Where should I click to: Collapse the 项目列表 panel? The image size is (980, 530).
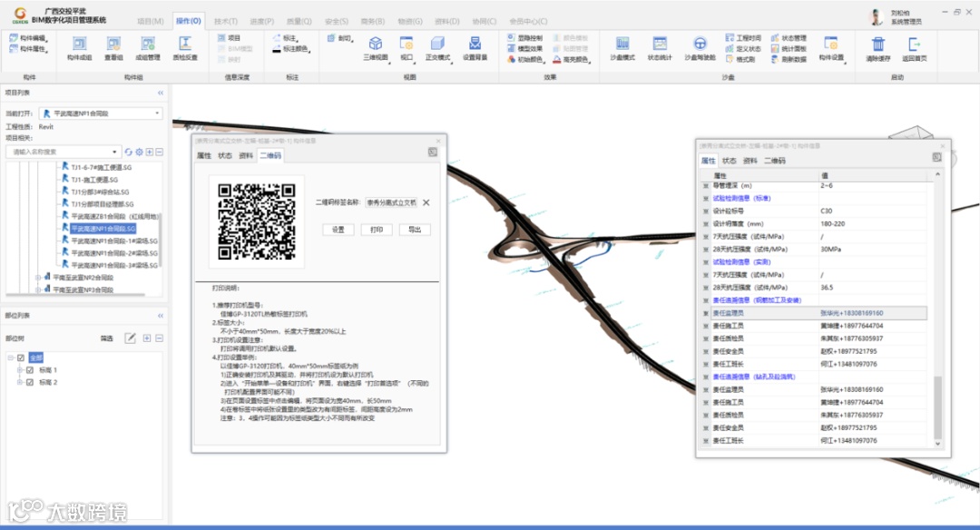pyautogui.click(x=161, y=93)
